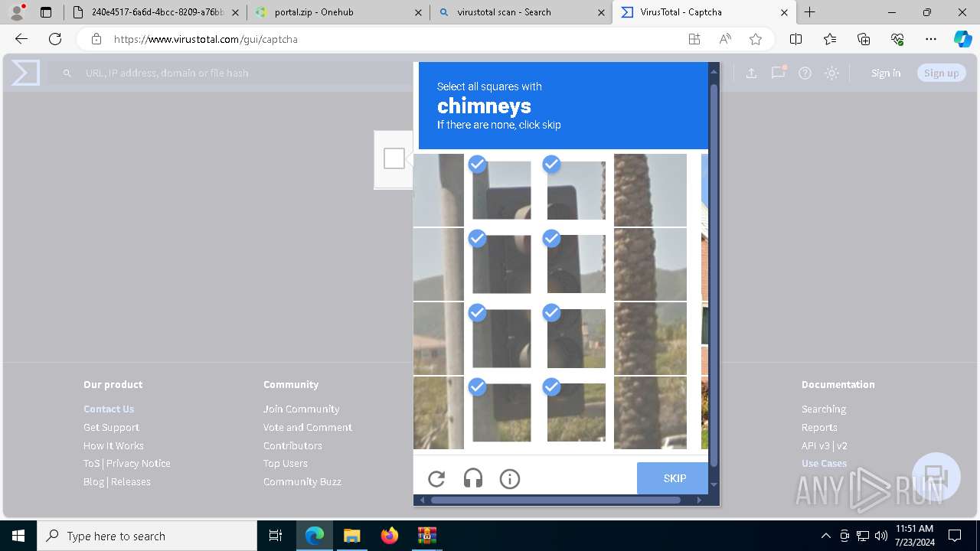Open a new browser tab with plus button
Screen dimensions: 980x551
tap(809, 12)
